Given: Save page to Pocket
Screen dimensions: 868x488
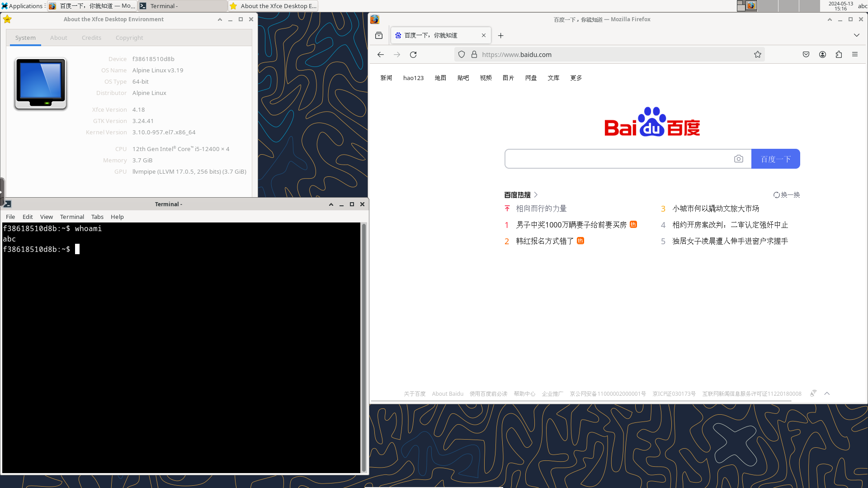Looking at the screenshot, I should 806,54.
